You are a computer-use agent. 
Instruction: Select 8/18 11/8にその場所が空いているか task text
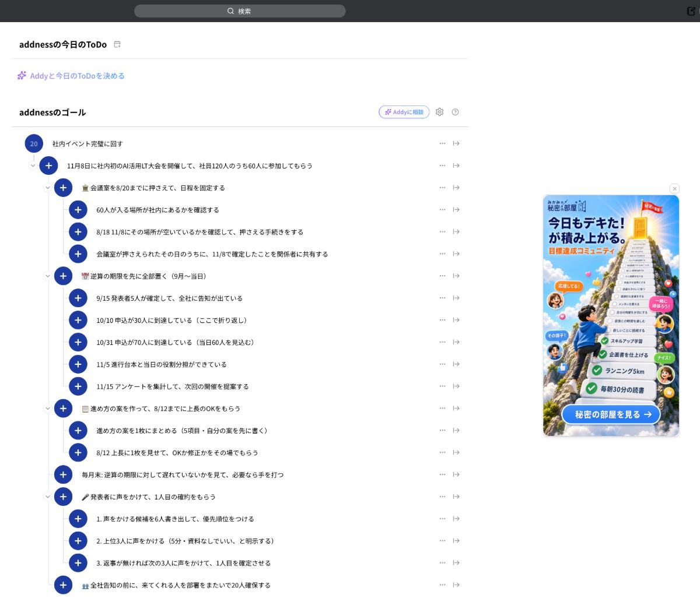click(199, 232)
